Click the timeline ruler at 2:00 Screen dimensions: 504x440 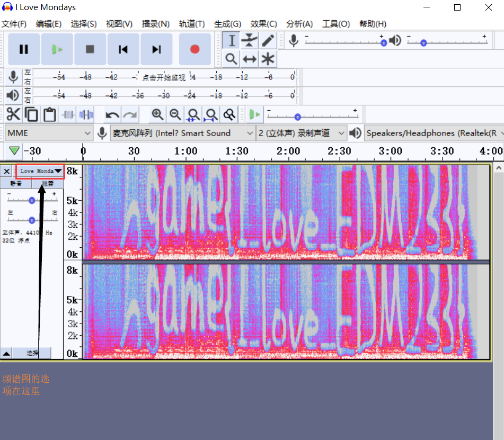tap(288, 151)
